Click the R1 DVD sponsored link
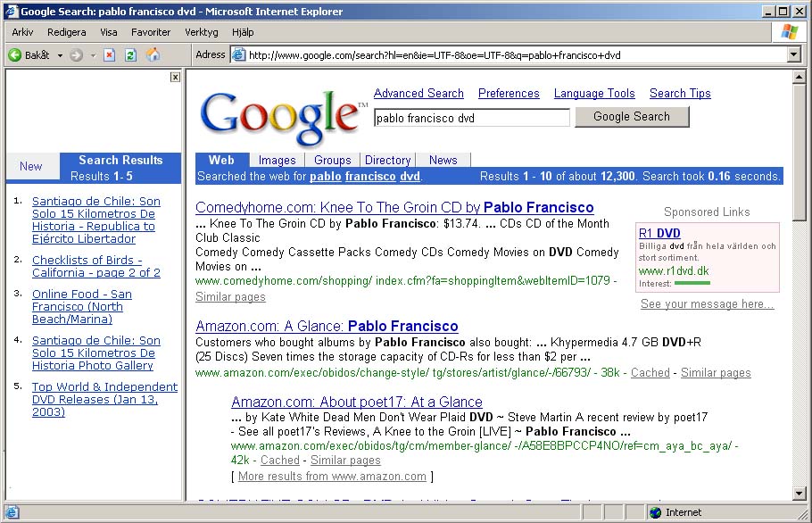Viewport: 812px width, 523px height. tap(659, 233)
